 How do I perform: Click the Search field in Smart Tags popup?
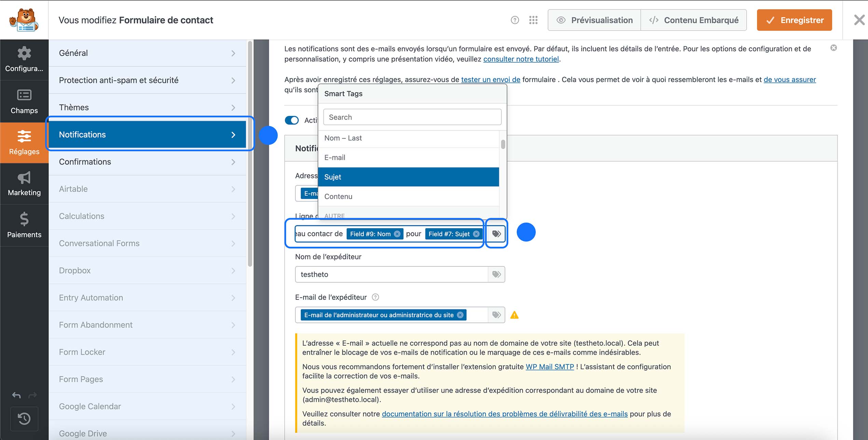coord(412,117)
